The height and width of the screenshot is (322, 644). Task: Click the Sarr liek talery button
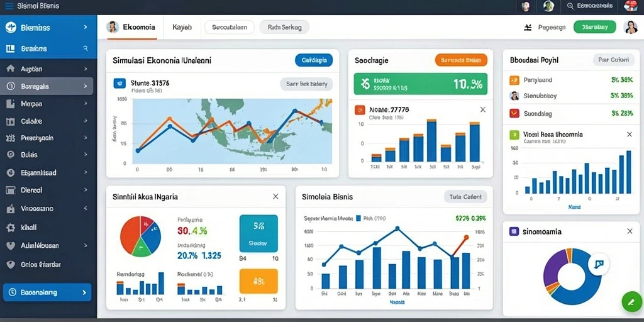(x=306, y=84)
